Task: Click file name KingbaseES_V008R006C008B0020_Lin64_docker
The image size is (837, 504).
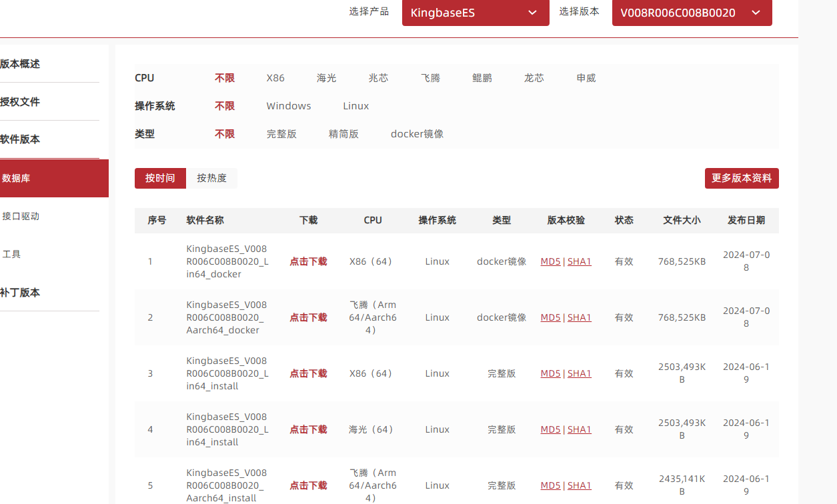Action: (x=227, y=261)
